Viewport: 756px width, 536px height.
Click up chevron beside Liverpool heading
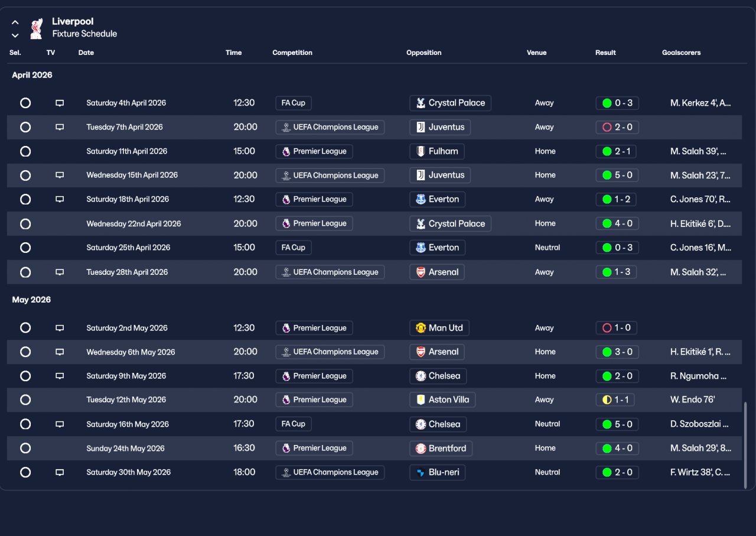[x=15, y=22]
